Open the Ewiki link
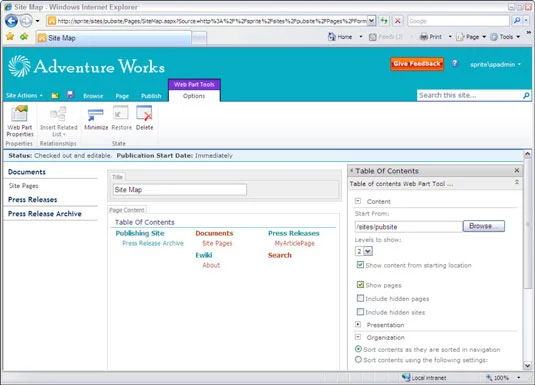535x385 pixels. tap(204, 255)
